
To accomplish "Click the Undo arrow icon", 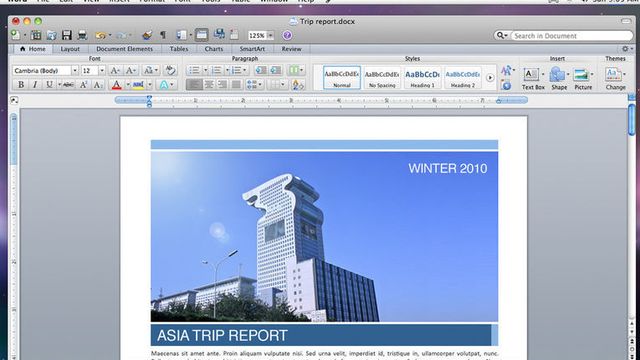I will [x=100, y=36].
